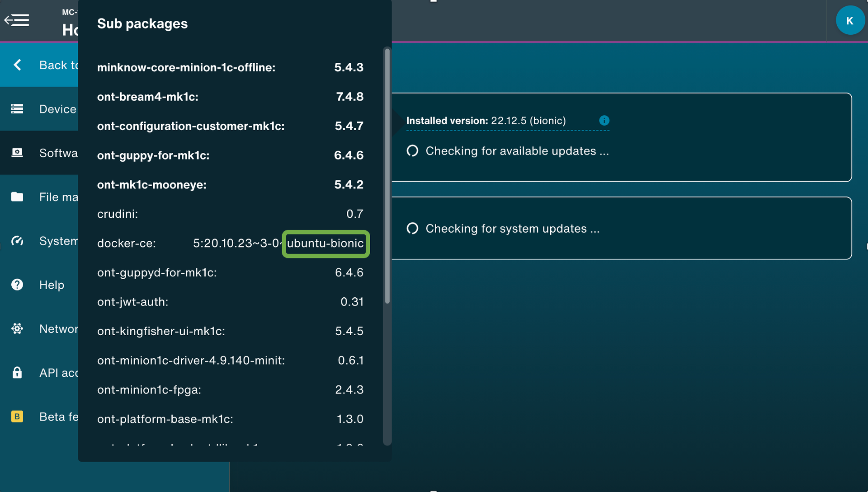Open the user profile K avatar
Viewport: 868px width, 492px height.
point(849,21)
